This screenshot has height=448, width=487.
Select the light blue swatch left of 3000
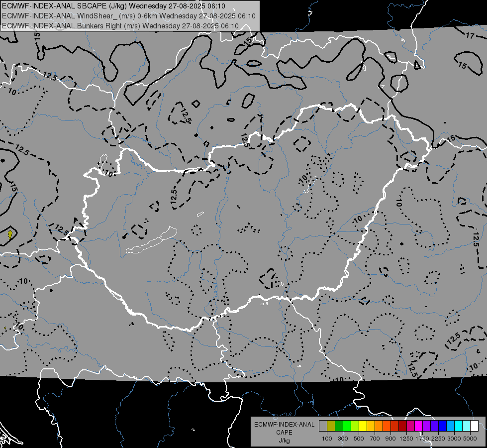point(450,426)
